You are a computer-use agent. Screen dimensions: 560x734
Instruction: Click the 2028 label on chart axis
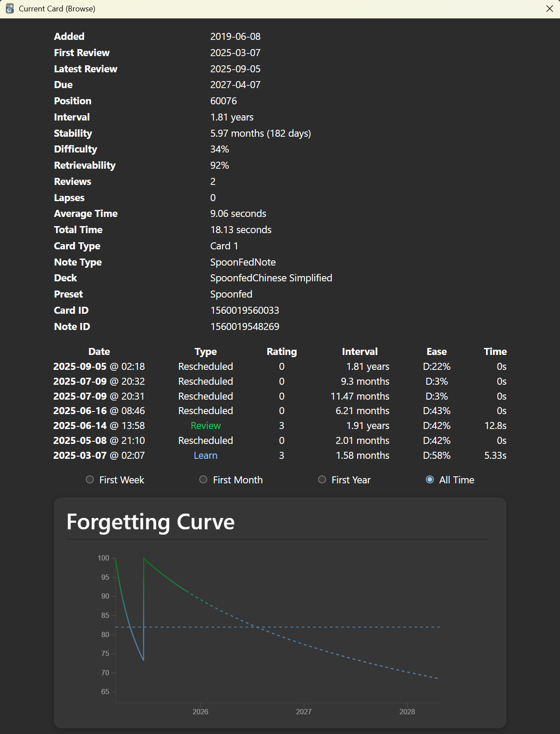click(407, 712)
